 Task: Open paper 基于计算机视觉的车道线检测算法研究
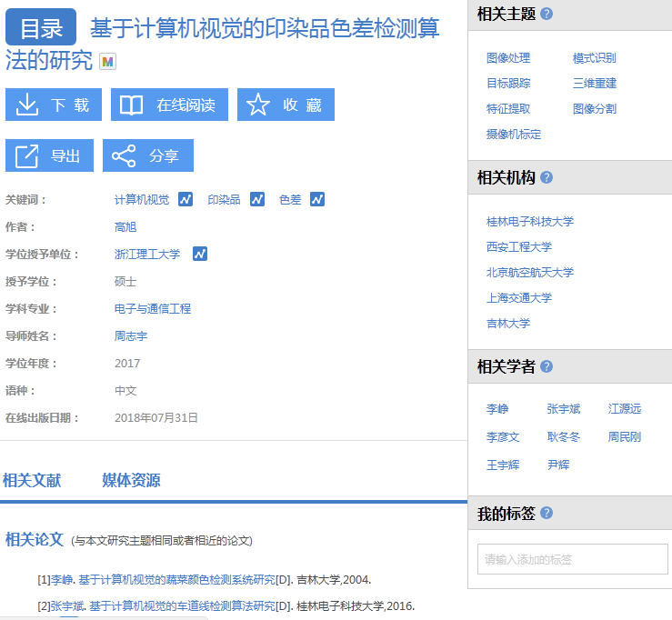click(182, 606)
